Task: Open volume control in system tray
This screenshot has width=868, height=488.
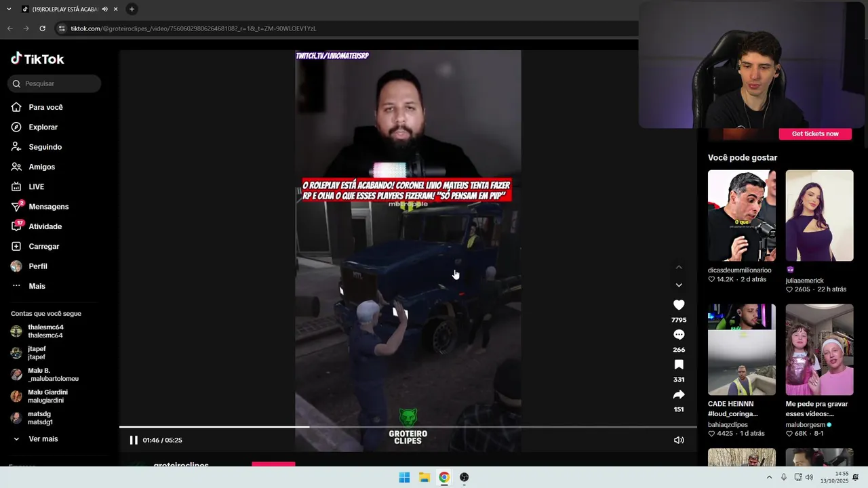Action: point(809,477)
